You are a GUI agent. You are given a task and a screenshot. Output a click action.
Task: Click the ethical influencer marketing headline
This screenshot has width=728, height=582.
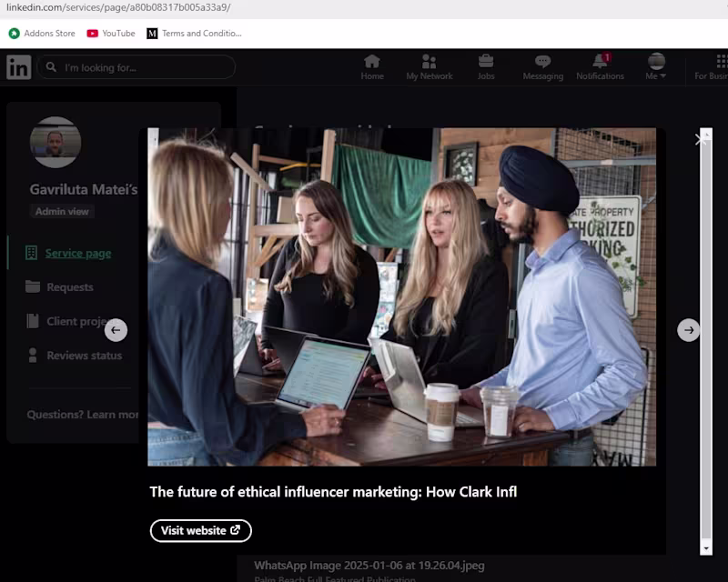333,491
